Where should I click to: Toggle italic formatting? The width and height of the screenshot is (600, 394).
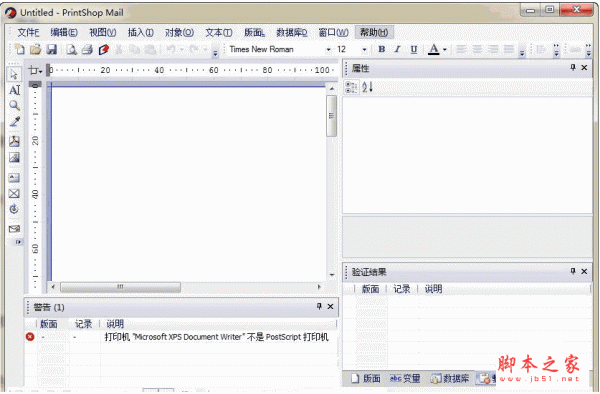tap(398, 49)
